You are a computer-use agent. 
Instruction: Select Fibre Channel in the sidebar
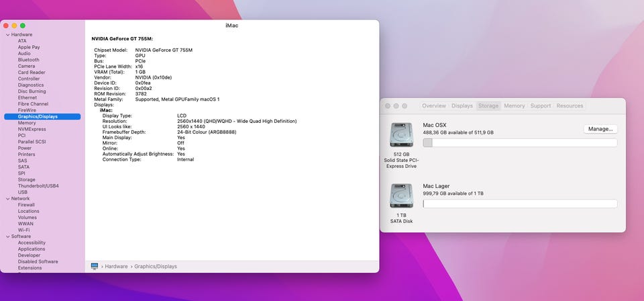[34, 104]
